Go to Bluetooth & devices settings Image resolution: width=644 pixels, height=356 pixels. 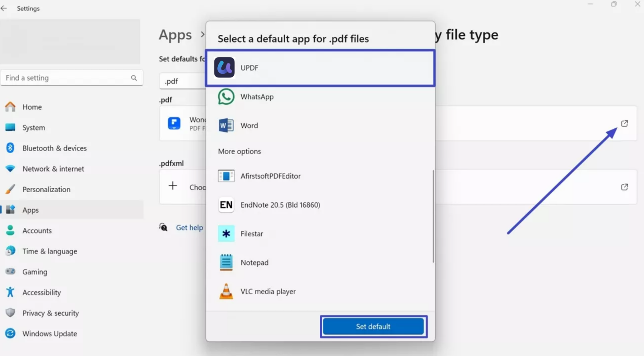point(72,148)
